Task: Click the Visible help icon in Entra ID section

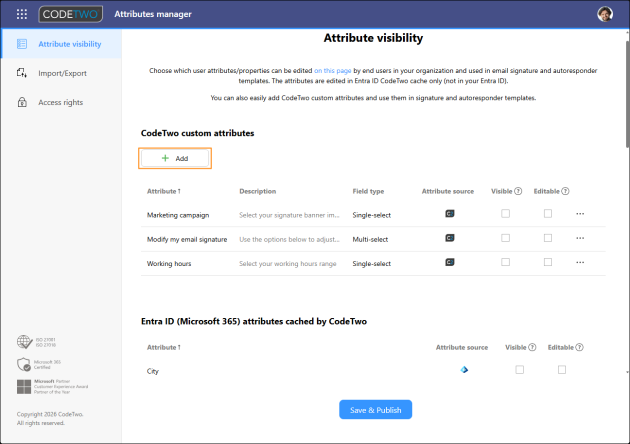Action: (x=532, y=347)
